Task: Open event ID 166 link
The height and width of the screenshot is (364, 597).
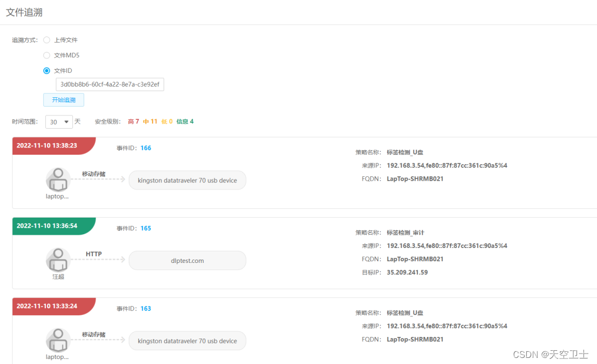Action: pyautogui.click(x=146, y=148)
